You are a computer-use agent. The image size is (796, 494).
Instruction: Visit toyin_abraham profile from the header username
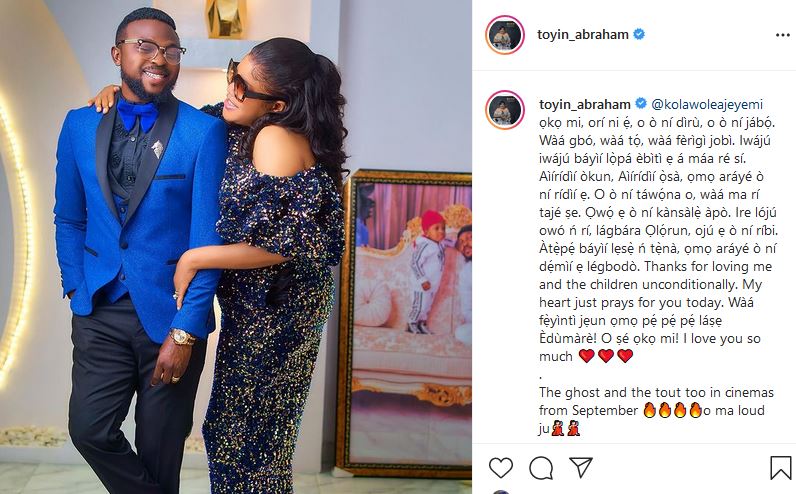[583, 35]
